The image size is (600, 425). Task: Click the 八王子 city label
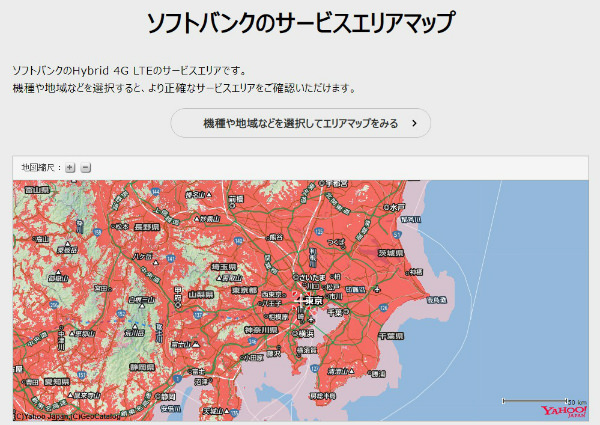[x=273, y=303]
